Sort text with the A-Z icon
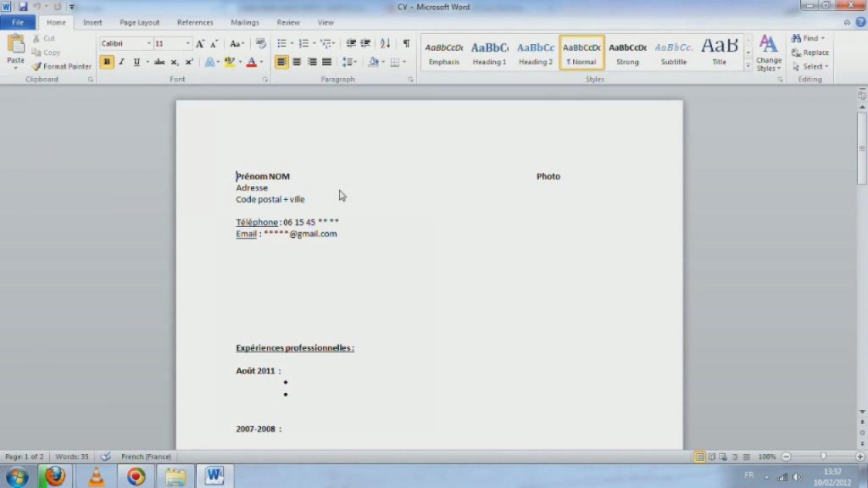Screen dimensions: 868x488 [386, 43]
